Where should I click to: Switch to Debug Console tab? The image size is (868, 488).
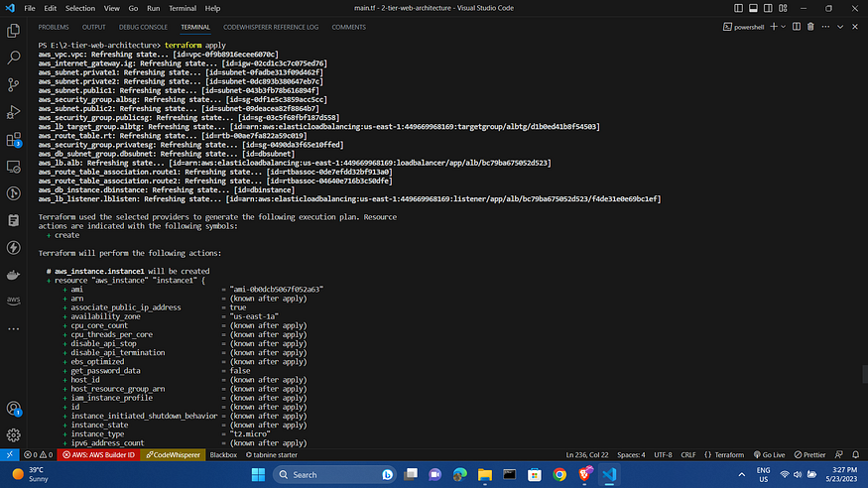143,27
